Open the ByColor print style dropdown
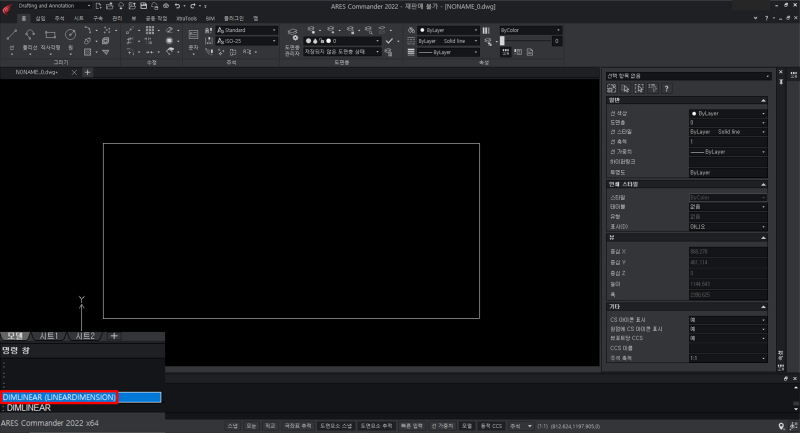 pyautogui.click(x=531, y=30)
